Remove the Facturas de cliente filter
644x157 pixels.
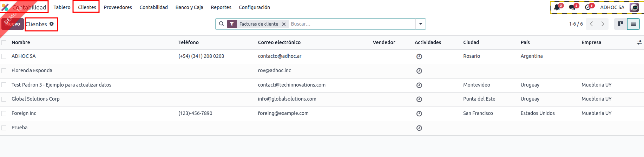point(284,24)
